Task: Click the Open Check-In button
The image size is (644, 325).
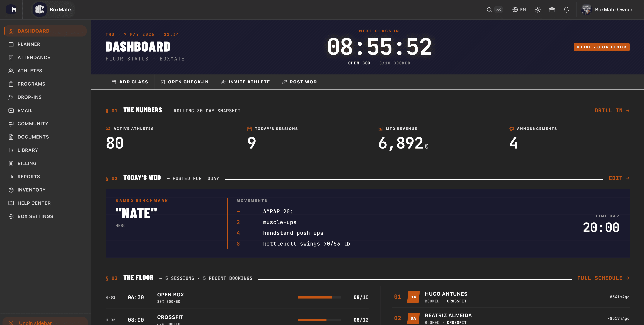Action: tap(185, 82)
